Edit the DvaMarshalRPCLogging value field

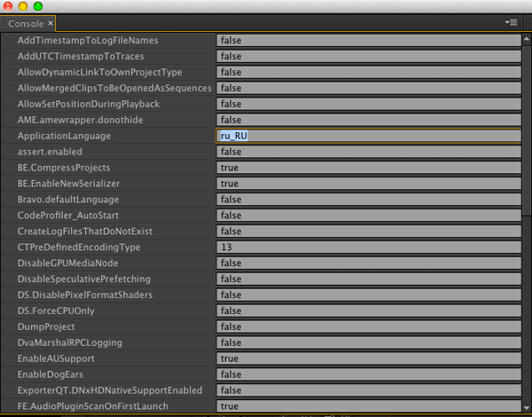(369, 343)
